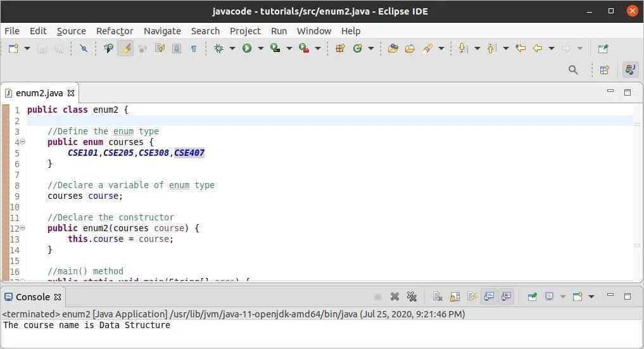Viewport: 644px width, 349px height.
Task: Click the Skip All Breakpoints icon
Action: (x=84, y=48)
